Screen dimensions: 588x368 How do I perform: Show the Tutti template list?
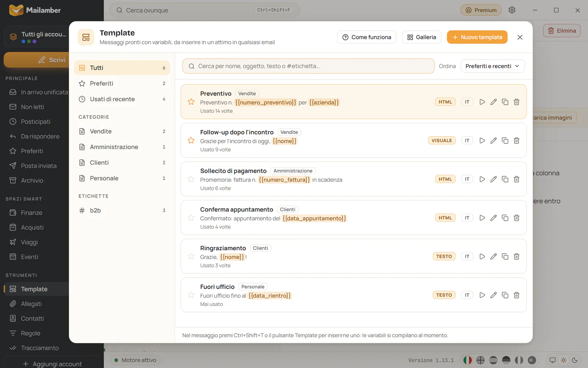(x=122, y=68)
